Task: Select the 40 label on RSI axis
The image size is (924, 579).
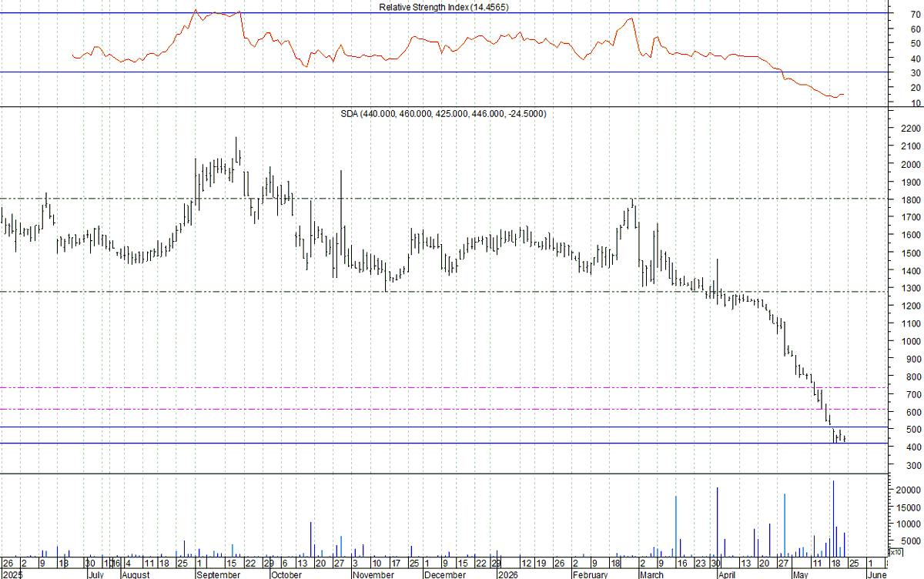Action: coord(914,59)
